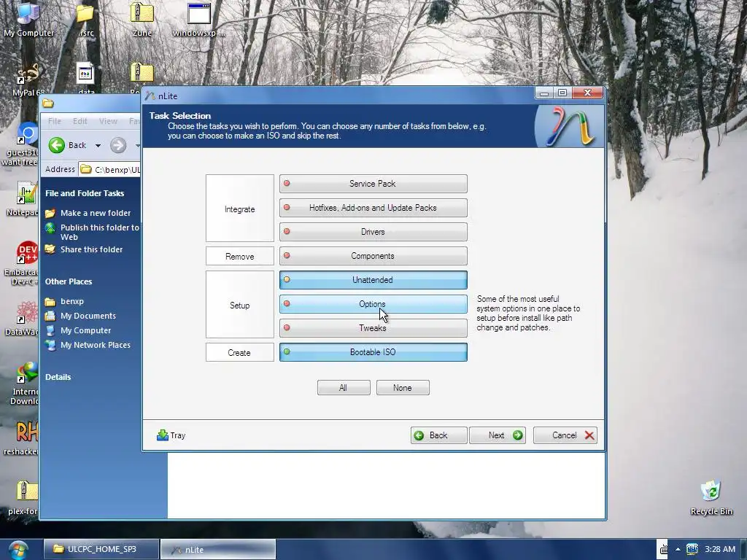Collapse the File and Folder Tasks header

pos(85,193)
